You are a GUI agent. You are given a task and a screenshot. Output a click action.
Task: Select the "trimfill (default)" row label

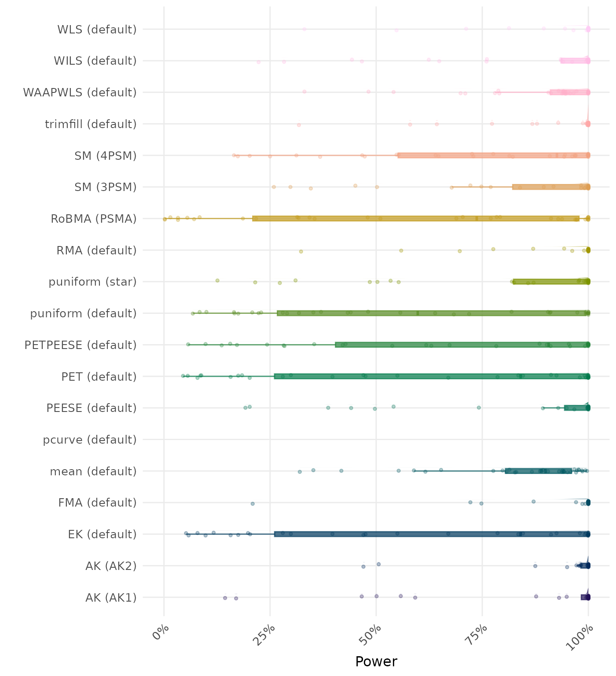[91, 124]
